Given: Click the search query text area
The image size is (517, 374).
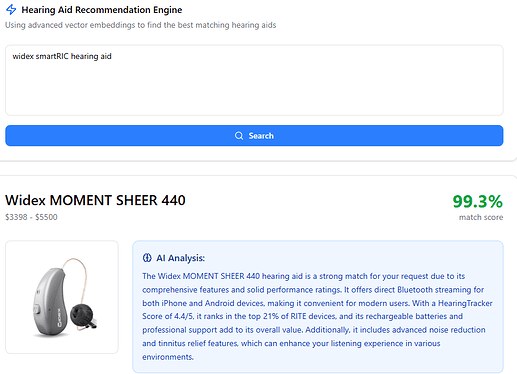Looking at the screenshot, I should click(x=254, y=80).
